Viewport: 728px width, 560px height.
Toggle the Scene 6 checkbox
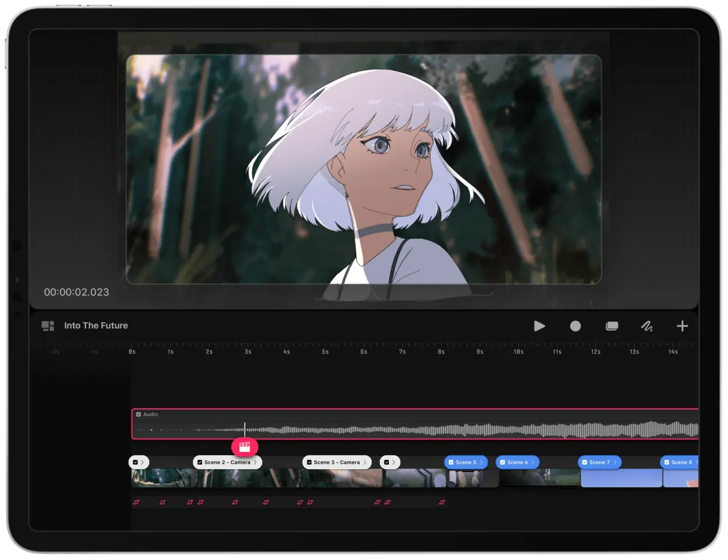click(x=502, y=462)
